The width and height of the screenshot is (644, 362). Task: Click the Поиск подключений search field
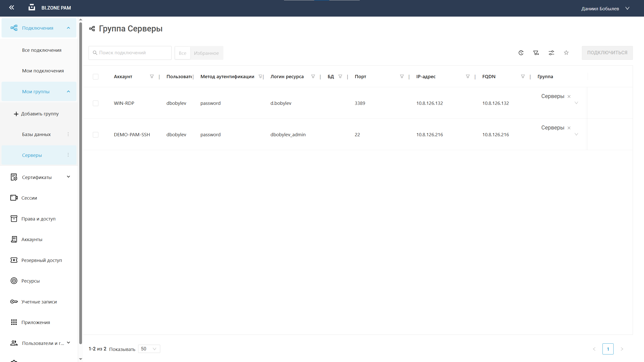click(130, 53)
